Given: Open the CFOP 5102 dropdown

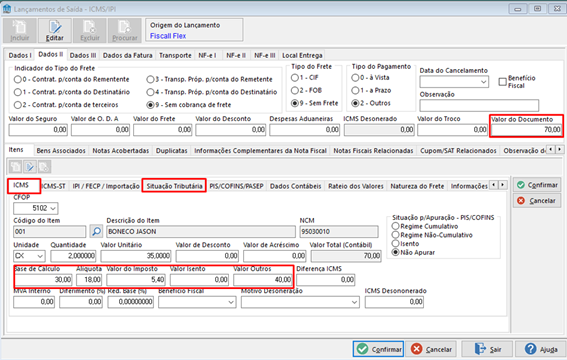Looking at the screenshot, I should pyautogui.click(x=53, y=208).
